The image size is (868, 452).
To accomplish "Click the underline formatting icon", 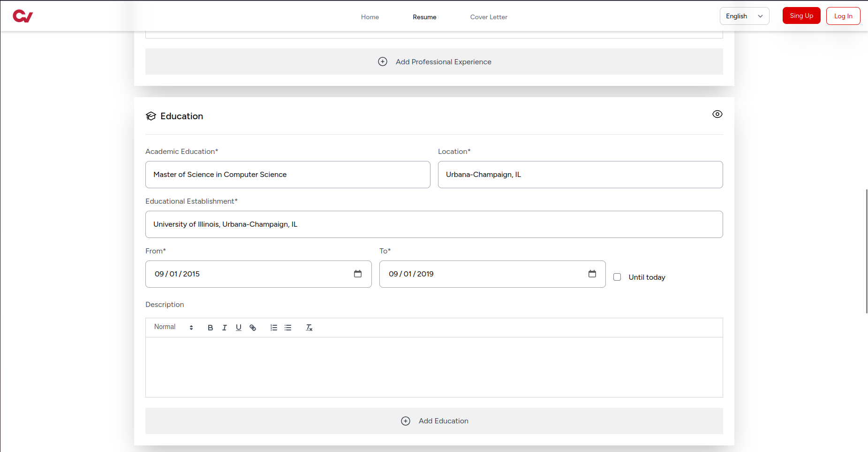I will pyautogui.click(x=238, y=328).
